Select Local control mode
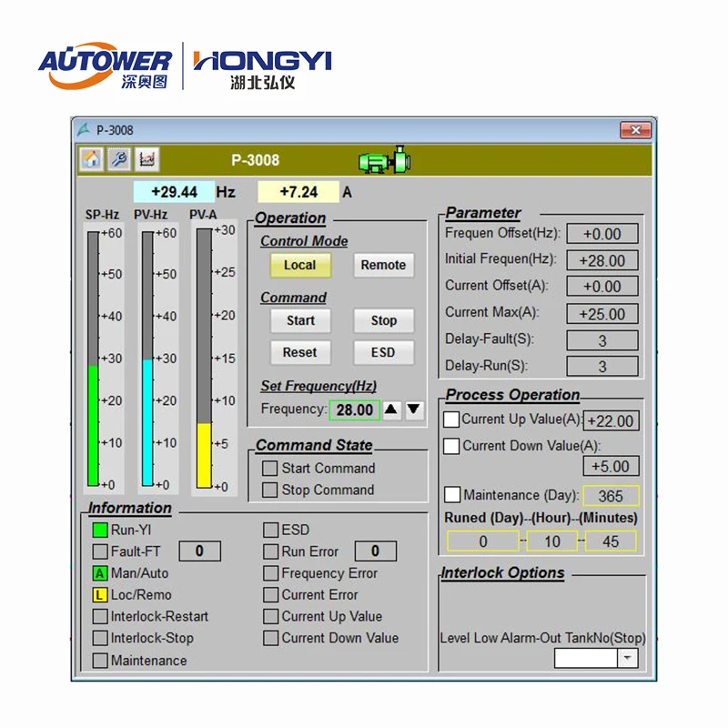The height and width of the screenshot is (728, 728). [x=300, y=265]
